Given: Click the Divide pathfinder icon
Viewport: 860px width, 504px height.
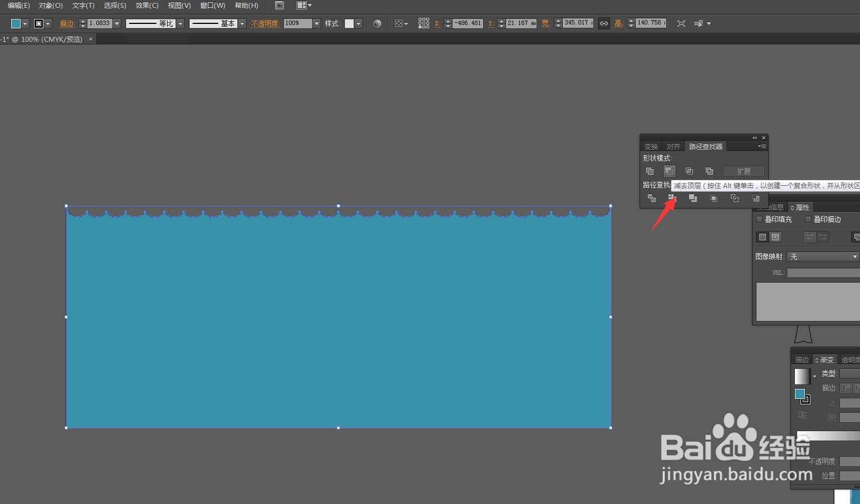Looking at the screenshot, I should click(651, 198).
